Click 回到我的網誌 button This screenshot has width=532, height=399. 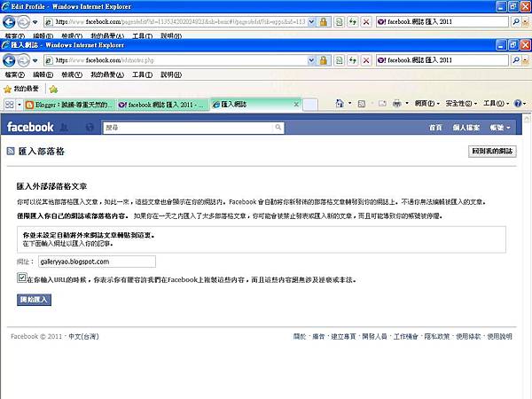[x=492, y=152]
